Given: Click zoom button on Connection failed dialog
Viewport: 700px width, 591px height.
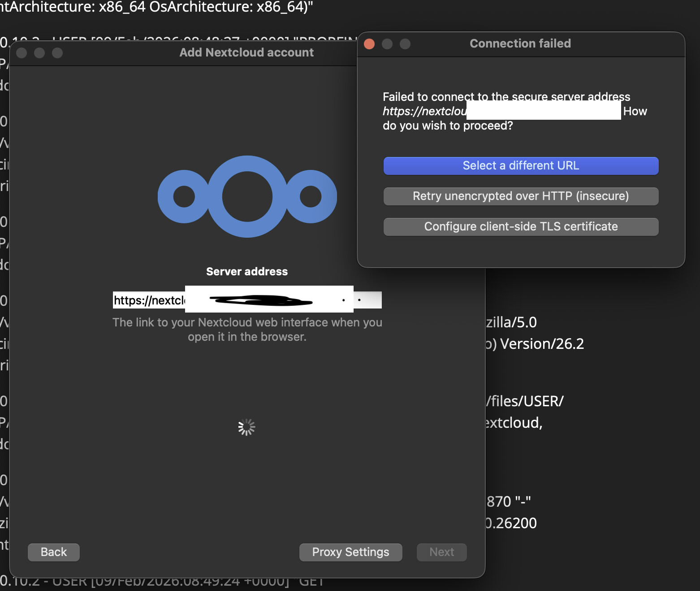Looking at the screenshot, I should point(405,44).
